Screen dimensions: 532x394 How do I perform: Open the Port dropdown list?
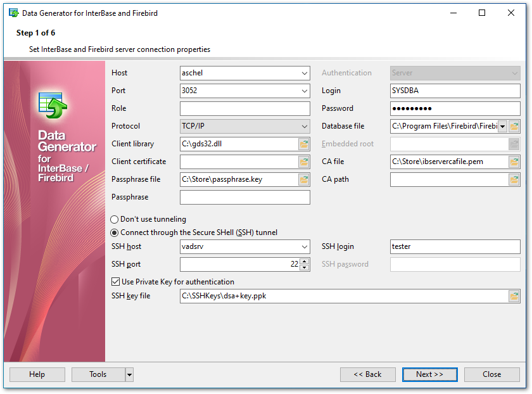[x=305, y=91]
